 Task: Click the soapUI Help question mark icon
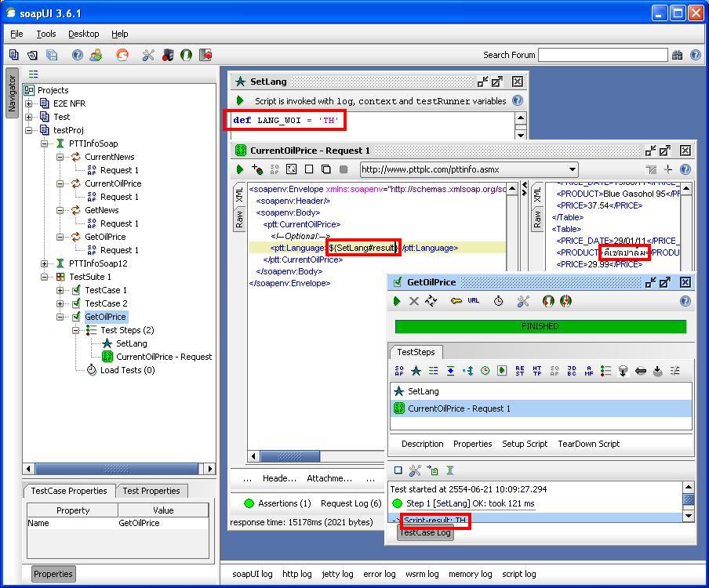78,55
